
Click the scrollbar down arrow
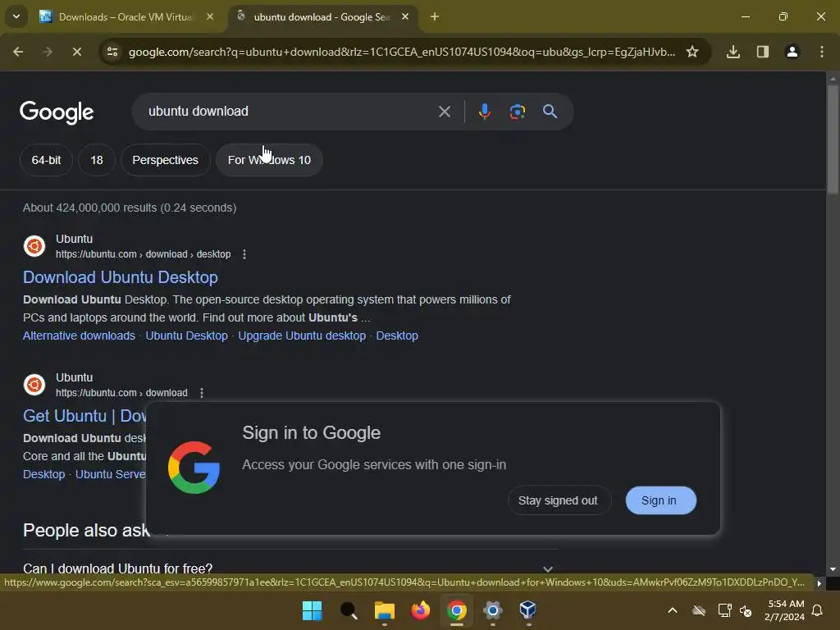(833, 569)
